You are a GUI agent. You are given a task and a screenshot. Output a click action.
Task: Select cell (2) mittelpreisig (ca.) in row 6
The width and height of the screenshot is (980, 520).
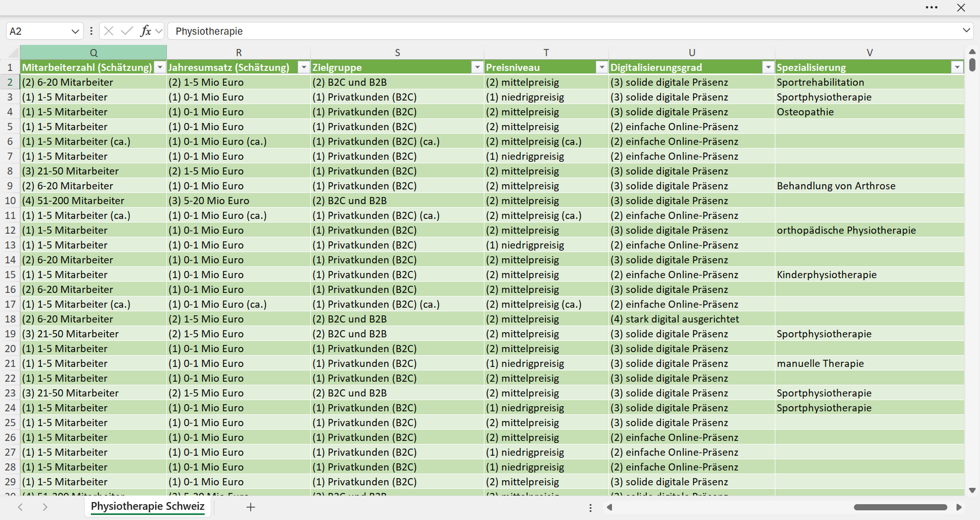[x=546, y=142]
